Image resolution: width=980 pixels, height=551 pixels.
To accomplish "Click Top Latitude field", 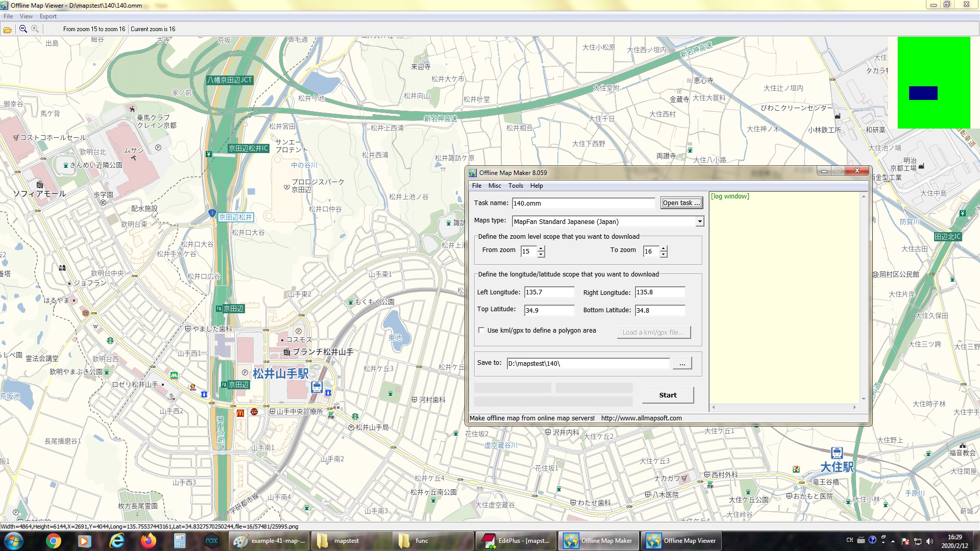I will point(549,310).
